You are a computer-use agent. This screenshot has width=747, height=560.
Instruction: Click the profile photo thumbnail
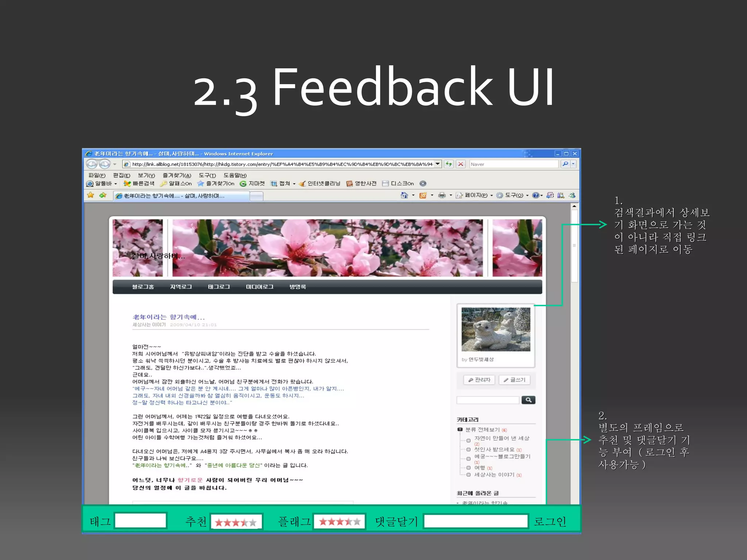496,329
